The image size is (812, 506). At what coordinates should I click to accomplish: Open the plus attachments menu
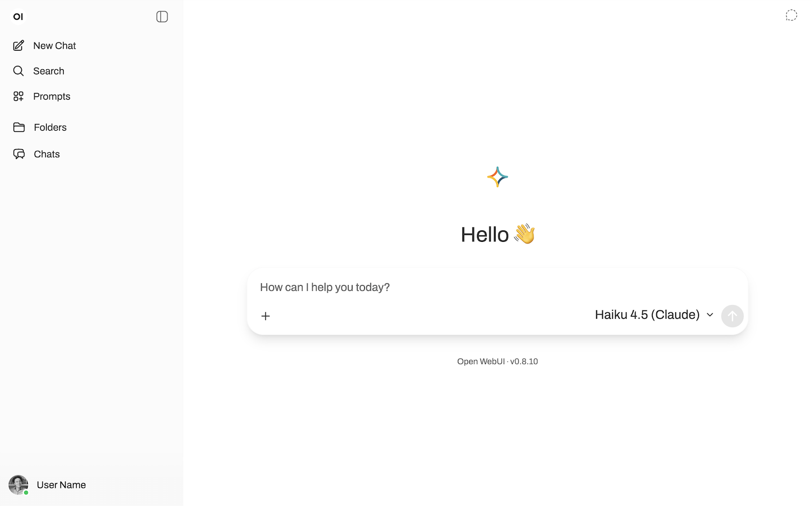pyautogui.click(x=266, y=316)
